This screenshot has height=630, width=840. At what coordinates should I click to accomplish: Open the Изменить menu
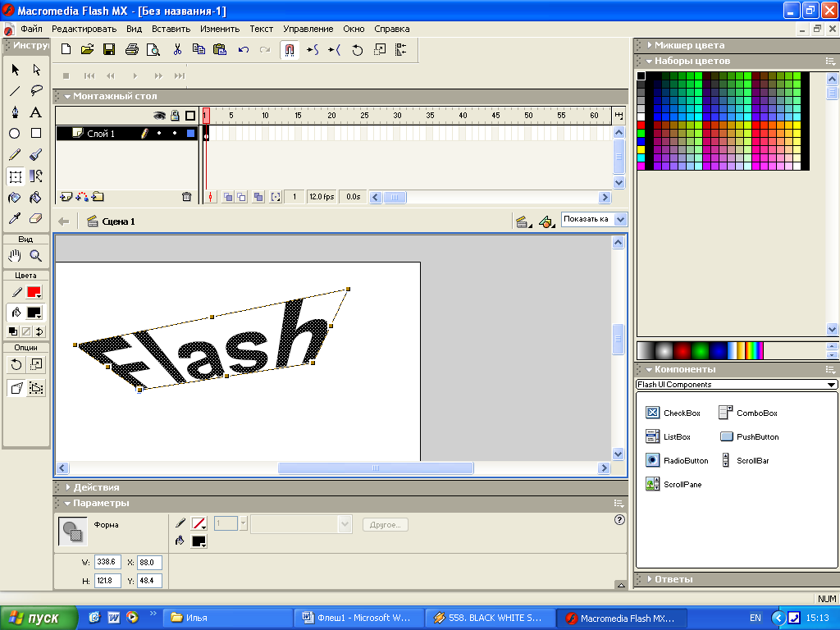(220, 29)
